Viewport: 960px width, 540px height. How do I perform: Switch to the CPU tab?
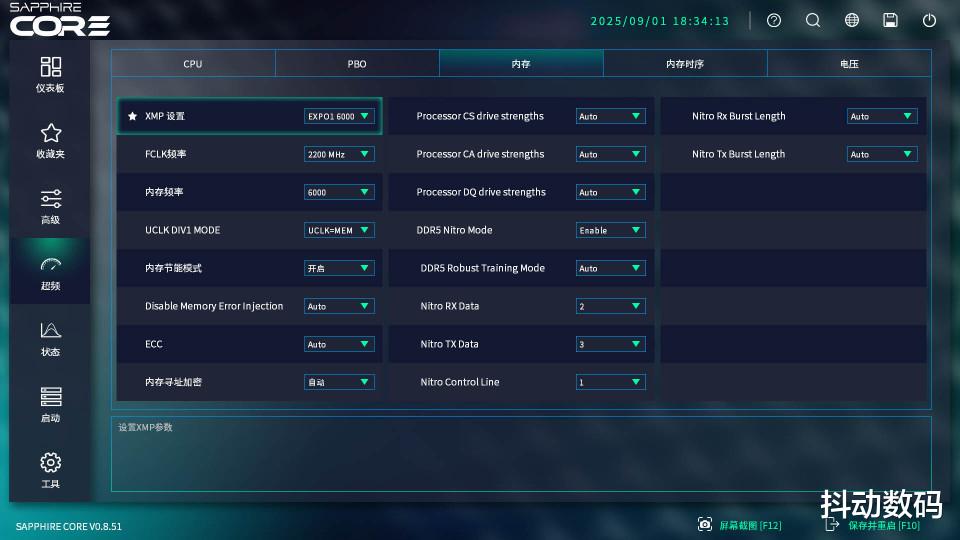point(193,64)
